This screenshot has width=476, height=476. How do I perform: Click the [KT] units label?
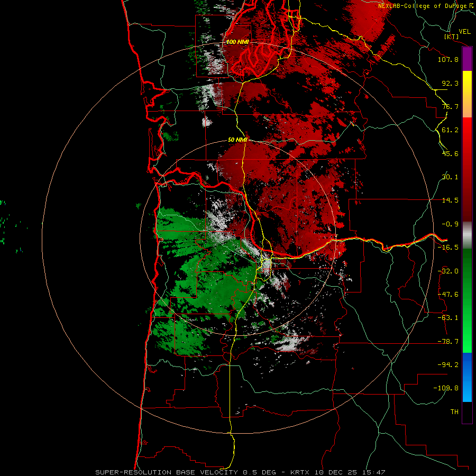point(452,36)
